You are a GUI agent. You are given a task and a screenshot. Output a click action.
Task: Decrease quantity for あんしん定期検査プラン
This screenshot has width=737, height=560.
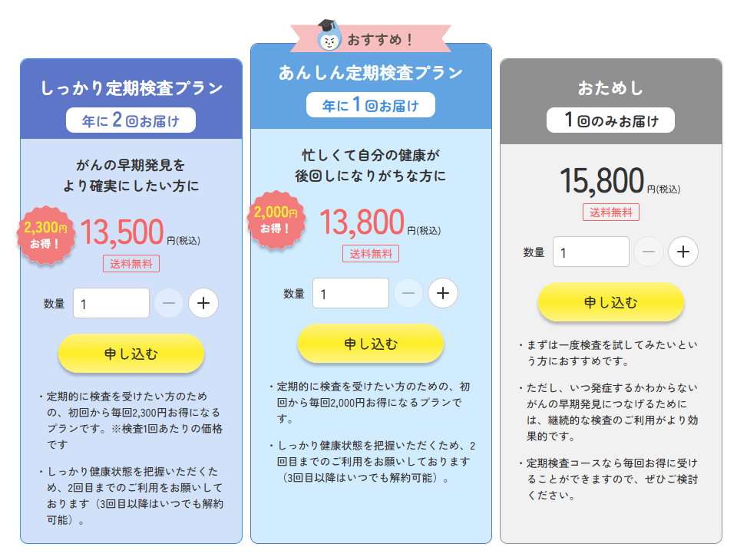(x=408, y=293)
